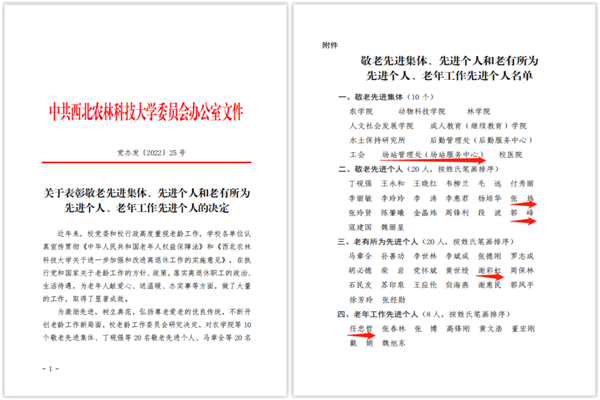The width and height of the screenshot is (600, 400).
Task: Click the paragraph beginning 近年来
Action: click(147, 266)
